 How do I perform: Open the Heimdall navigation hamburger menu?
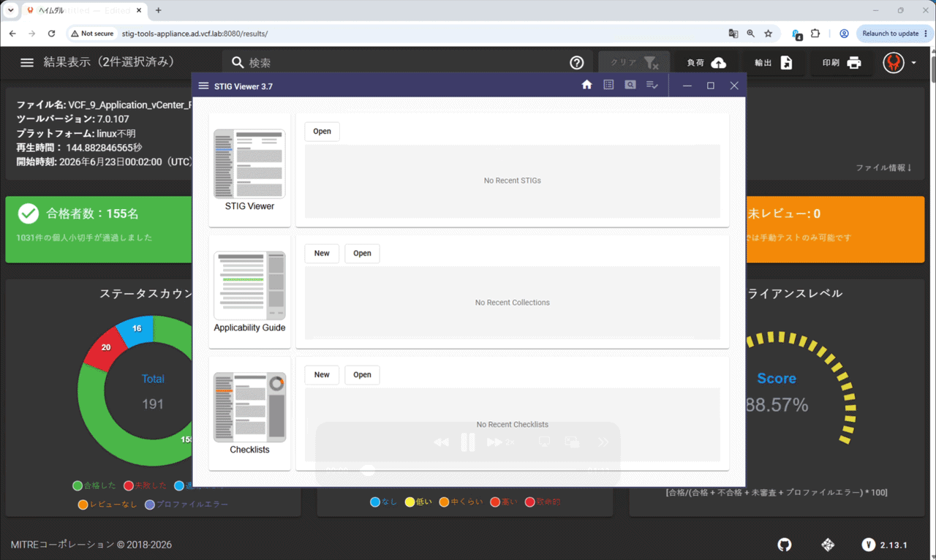point(27,63)
